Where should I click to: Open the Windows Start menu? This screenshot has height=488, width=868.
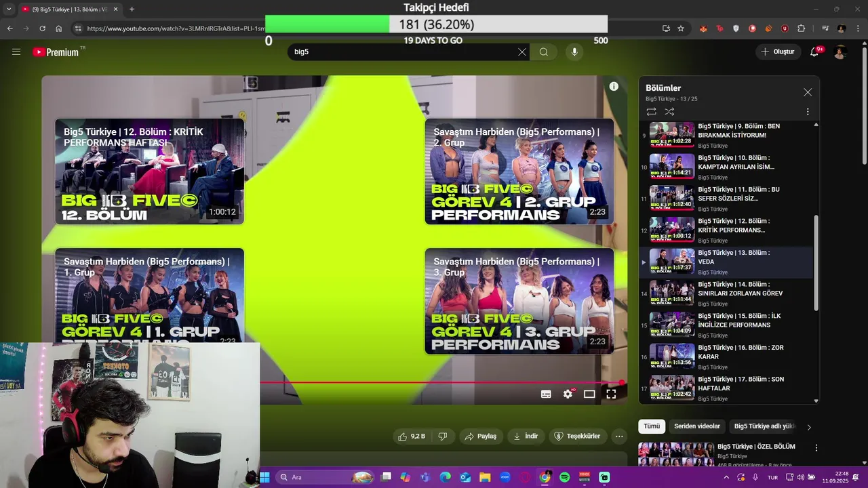(264, 477)
